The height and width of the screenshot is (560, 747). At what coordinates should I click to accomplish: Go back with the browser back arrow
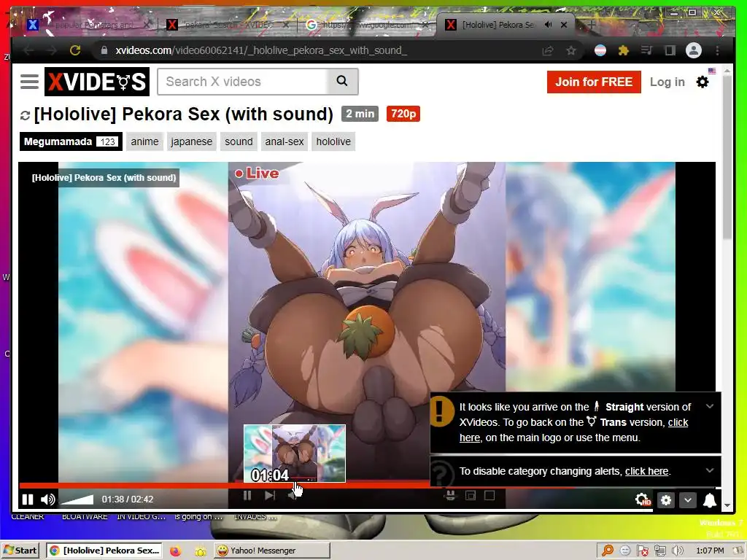pos(28,50)
